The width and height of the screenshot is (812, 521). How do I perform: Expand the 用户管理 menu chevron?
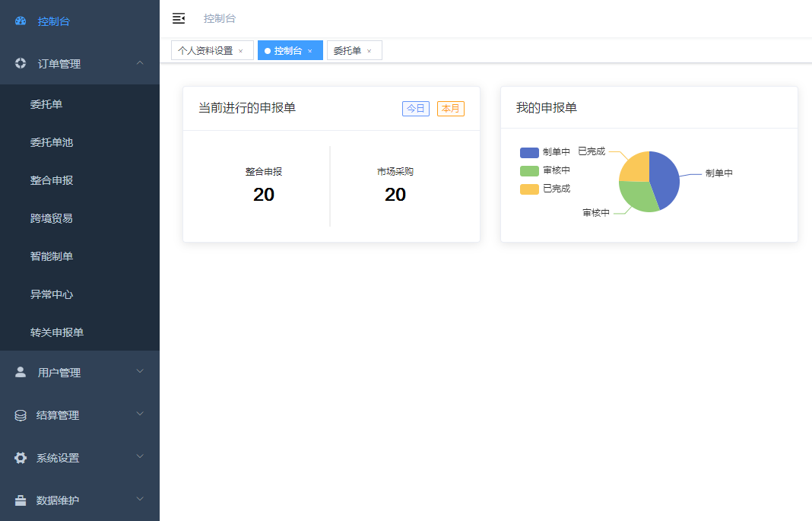tap(140, 371)
